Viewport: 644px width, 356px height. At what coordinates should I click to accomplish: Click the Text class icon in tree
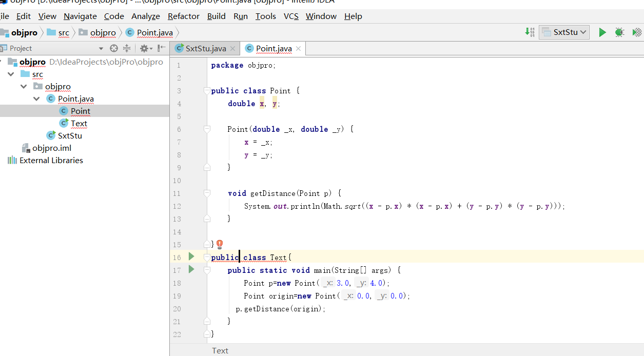[63, 123]
